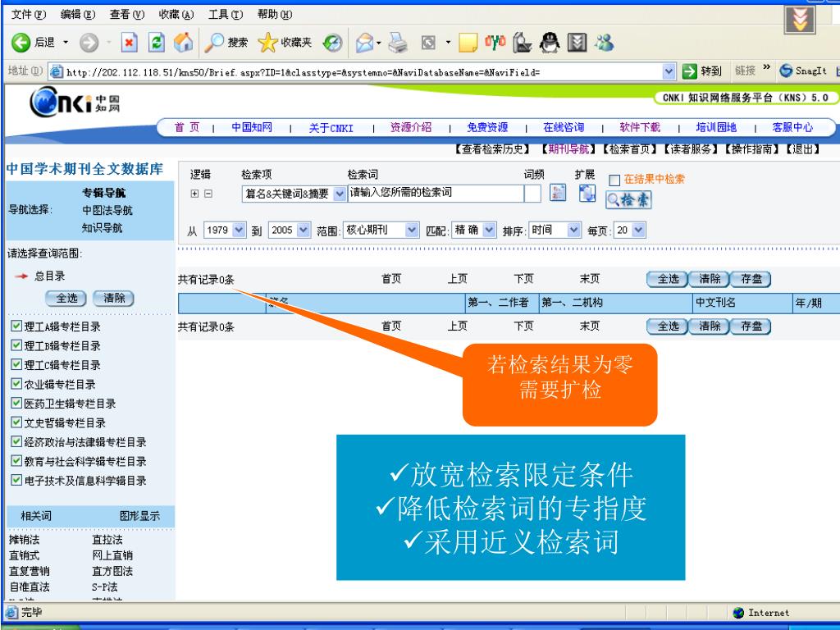Open the 查看检索历史 link
840x630 pixels.
pyautogui.click(x=493, y=149)
